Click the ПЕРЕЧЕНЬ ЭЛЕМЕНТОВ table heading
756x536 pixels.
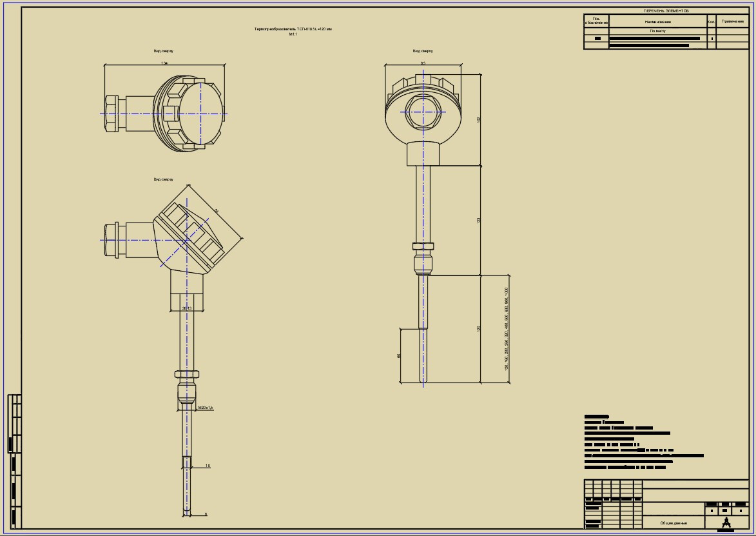click(666, 12)
